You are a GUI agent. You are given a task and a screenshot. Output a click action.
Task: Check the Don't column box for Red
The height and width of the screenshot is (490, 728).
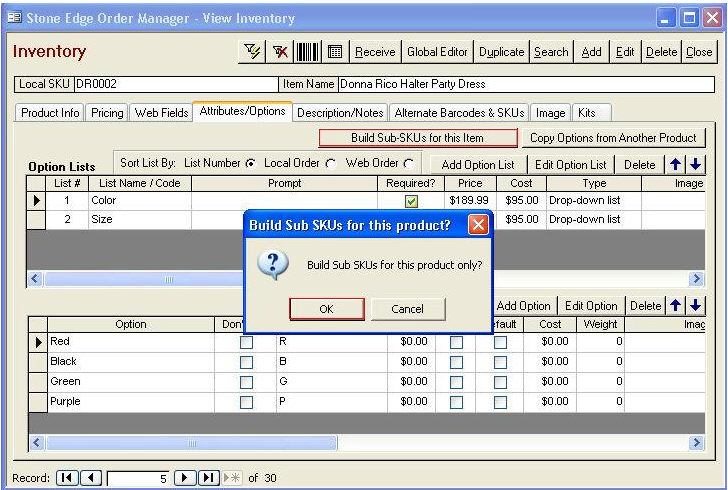(x=246, y=342)
